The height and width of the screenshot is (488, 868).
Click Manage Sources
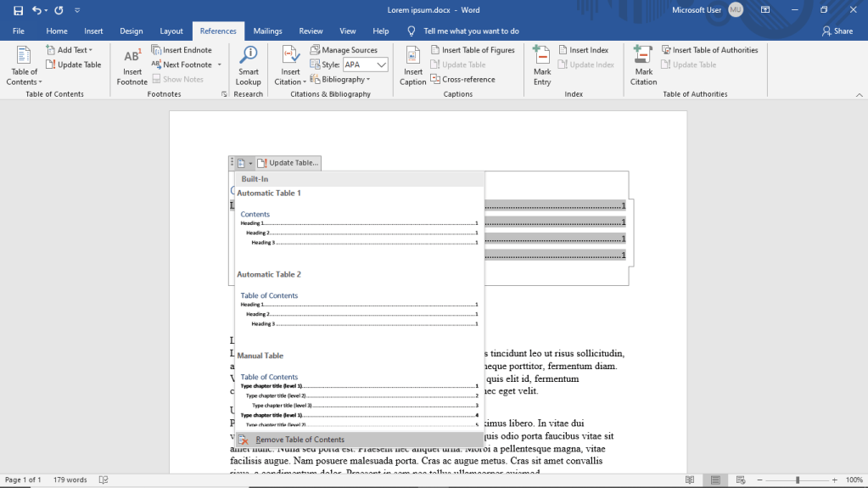coord(344,50)
